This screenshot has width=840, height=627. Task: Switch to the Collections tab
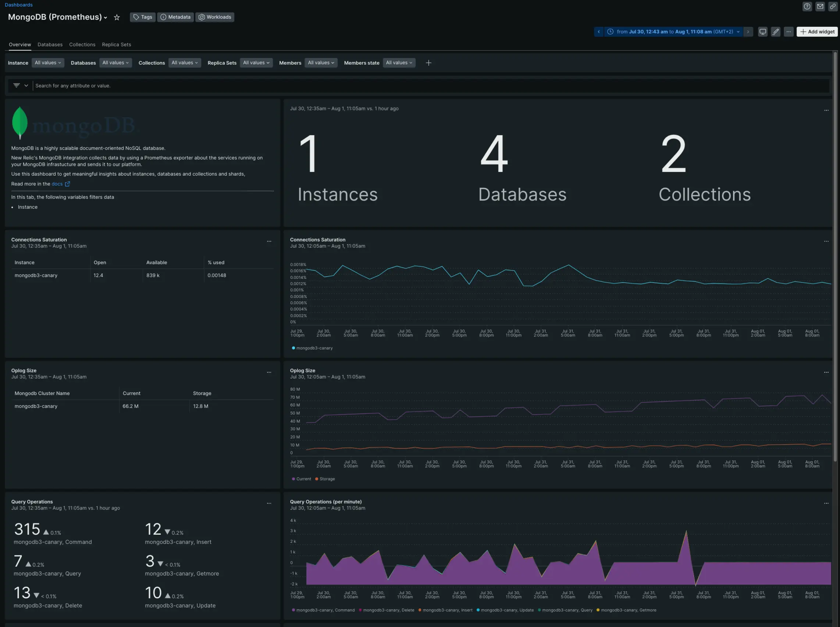pos(82,45)
